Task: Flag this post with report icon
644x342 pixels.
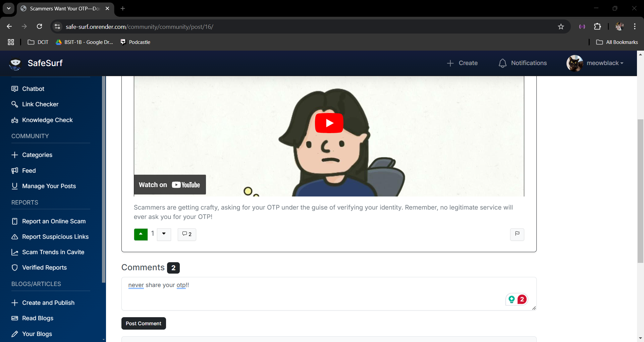Action: pos(517,234)
